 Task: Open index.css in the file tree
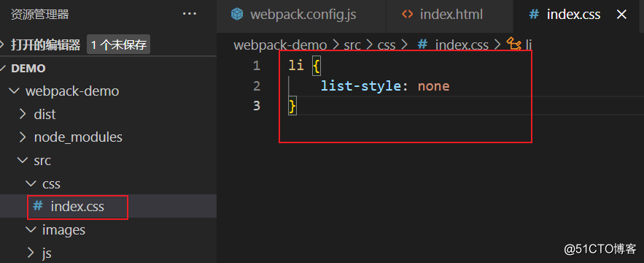point(77,206)
